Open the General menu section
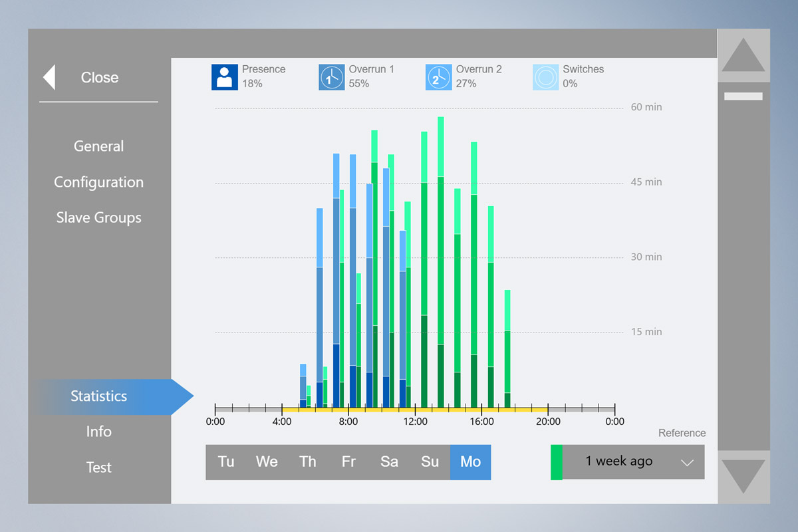Viewport: 798px width, 532px height. point(98,146)
